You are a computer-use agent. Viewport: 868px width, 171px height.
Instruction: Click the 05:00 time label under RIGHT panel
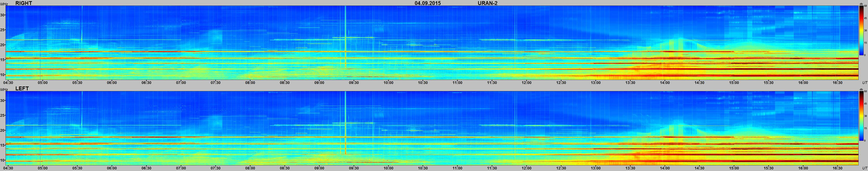point(42,83)
